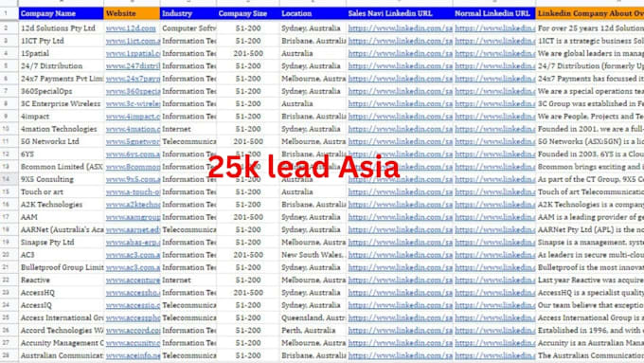Click the 24x7 Payments Pvt company cell
644x363 pixels.
click(x=61, y=79)
